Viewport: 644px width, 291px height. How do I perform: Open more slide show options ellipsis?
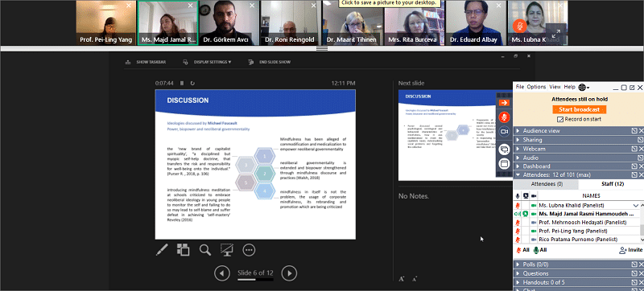point(249,250)
